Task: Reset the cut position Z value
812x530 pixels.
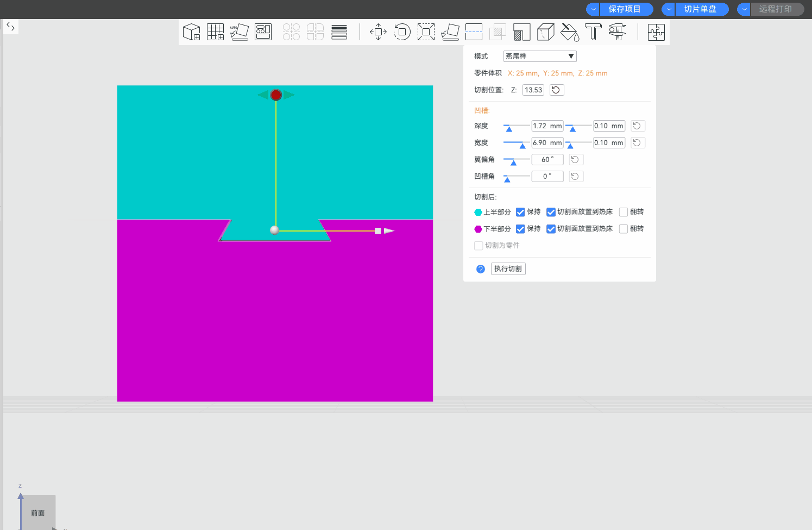Action: (557, 90)
